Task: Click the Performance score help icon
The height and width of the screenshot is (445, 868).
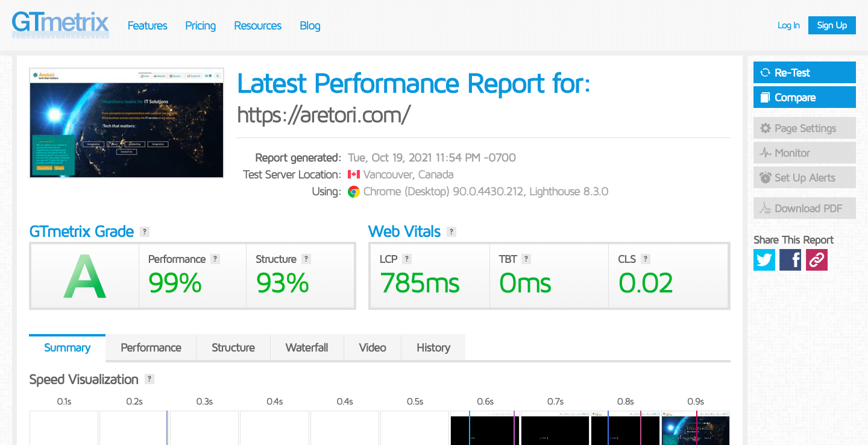Action: 215,259
